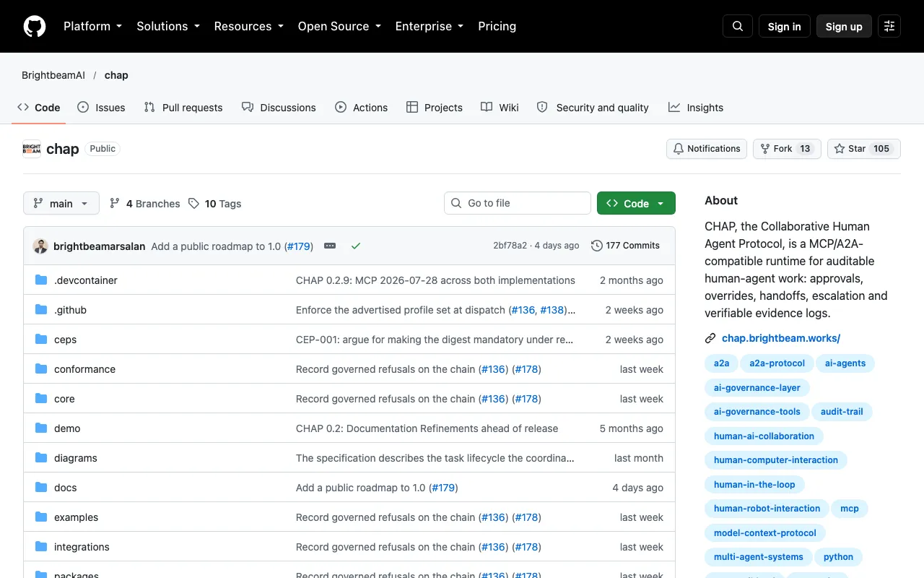Viewport: 924px width, 578px height.
Task: Click the Sign up button
Action: coord(844,26)
